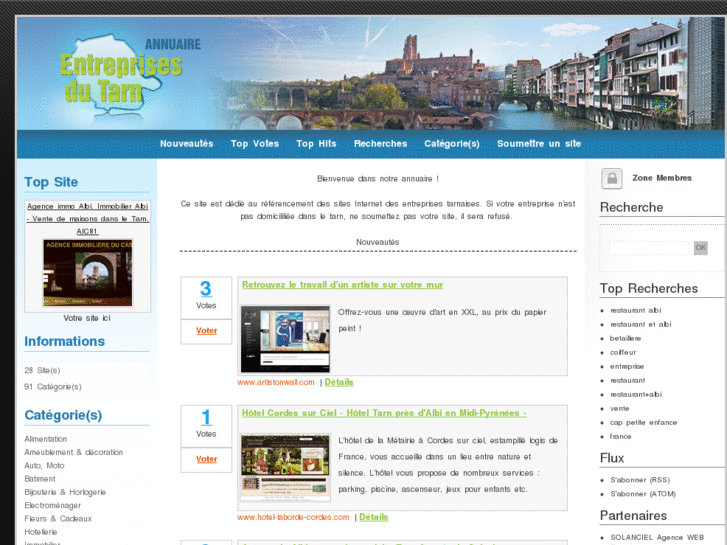
Task: Select the Auto, Moto category
Action: [x=44, y=466]
